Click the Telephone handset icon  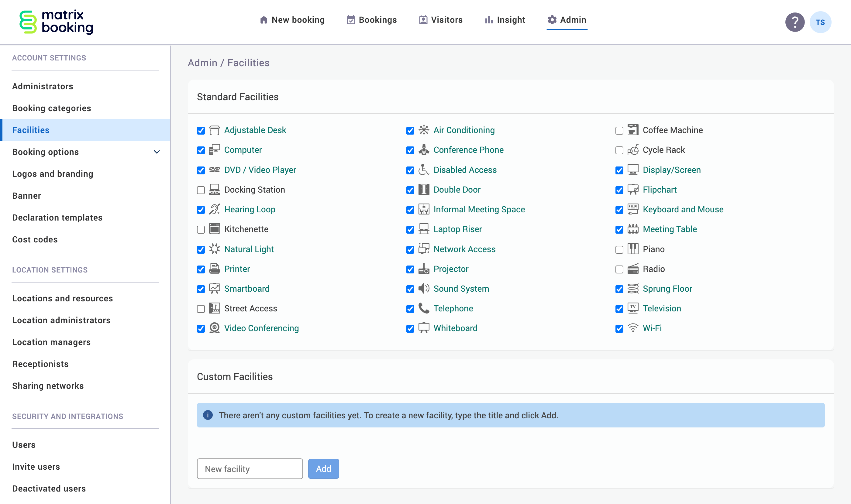click(424, 308)
